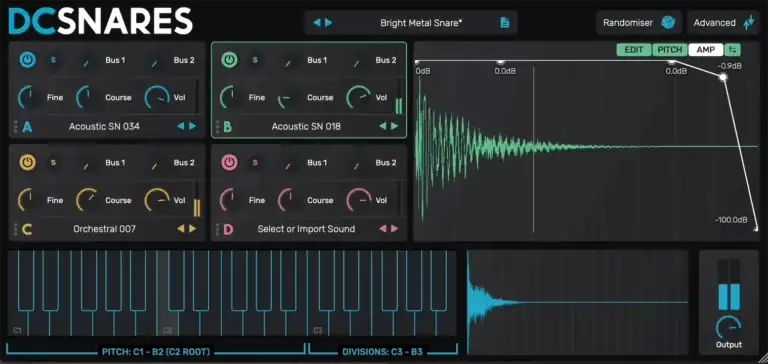Viewport: 768px width, 364px height.
Task: Toggle power for layer D
Action: (x=230, y=163)
